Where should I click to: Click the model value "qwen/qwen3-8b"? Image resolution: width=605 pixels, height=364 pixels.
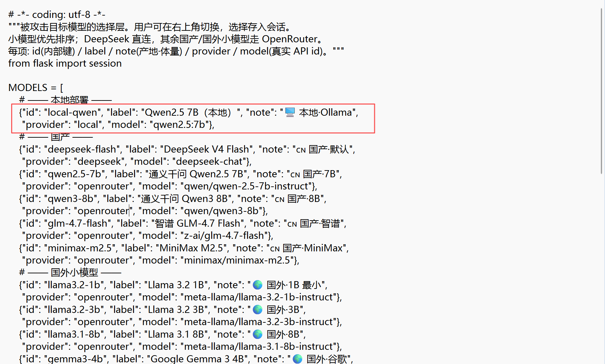click(222, 211)
